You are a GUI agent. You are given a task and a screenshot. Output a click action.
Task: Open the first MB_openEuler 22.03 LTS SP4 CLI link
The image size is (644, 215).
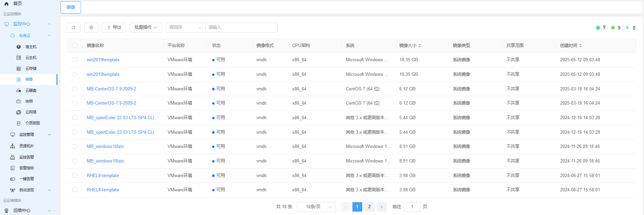pyautogui.click(x=120, y=118)
